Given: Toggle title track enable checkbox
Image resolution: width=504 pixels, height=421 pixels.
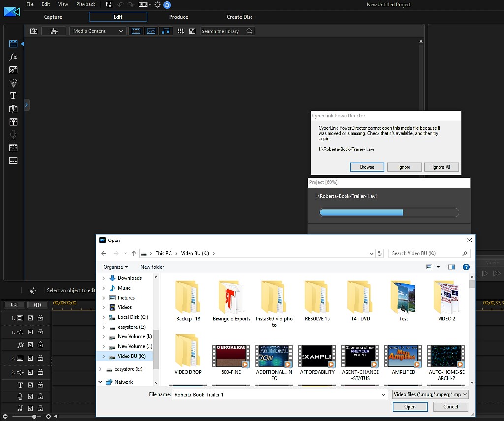Looking at the screenshot, I should (x=30, y=385).
